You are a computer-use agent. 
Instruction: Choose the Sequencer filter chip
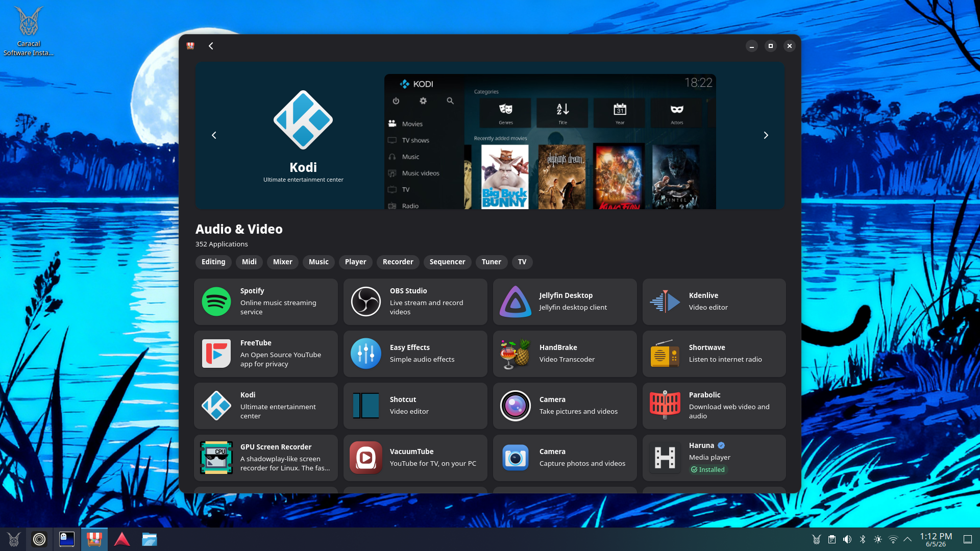(x=448, y=262)
